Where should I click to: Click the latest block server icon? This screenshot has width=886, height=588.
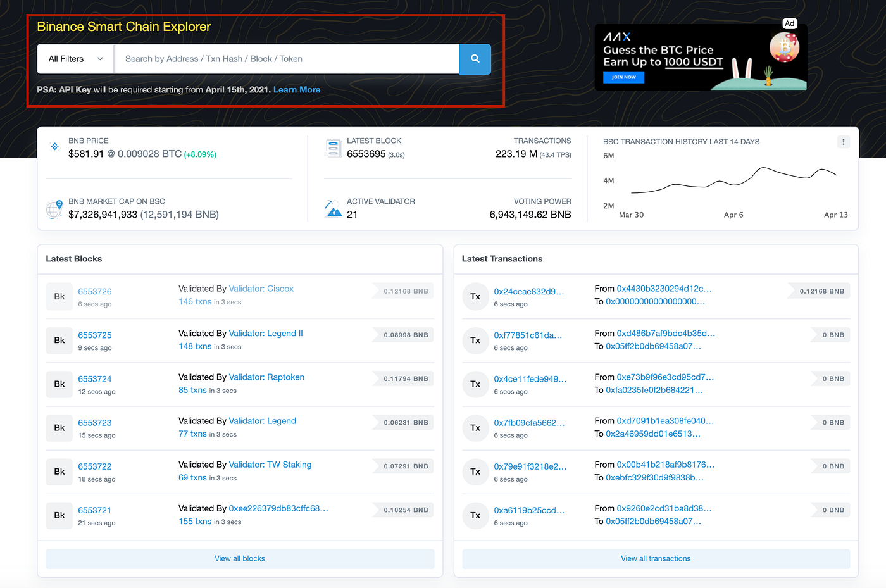point(333,148)
